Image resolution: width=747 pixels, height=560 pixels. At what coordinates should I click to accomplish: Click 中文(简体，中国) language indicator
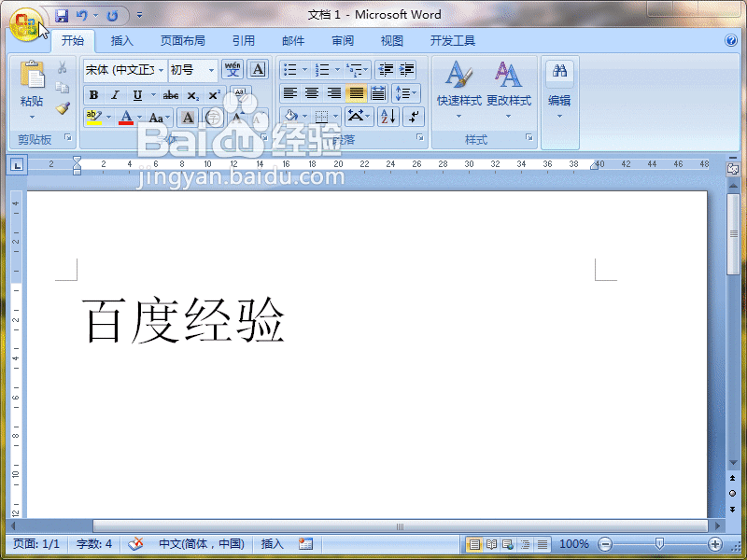(x=202, y=544)
